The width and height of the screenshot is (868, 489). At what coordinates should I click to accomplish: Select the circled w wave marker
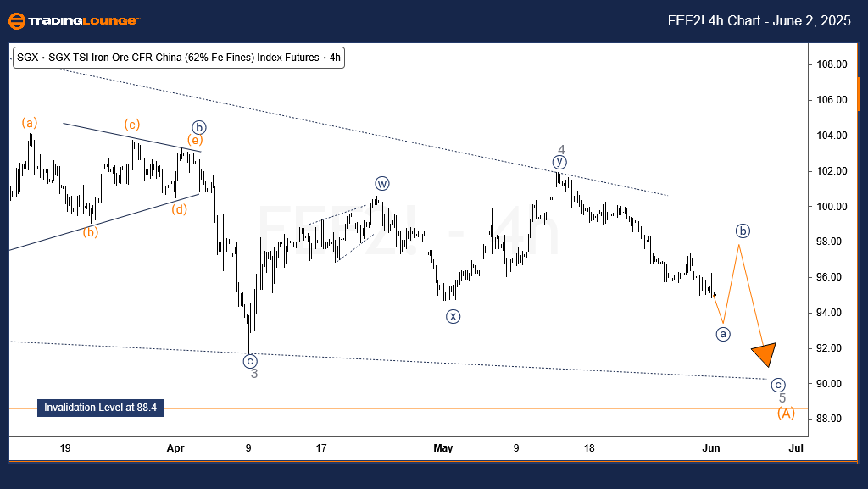[x=382, y=184]
